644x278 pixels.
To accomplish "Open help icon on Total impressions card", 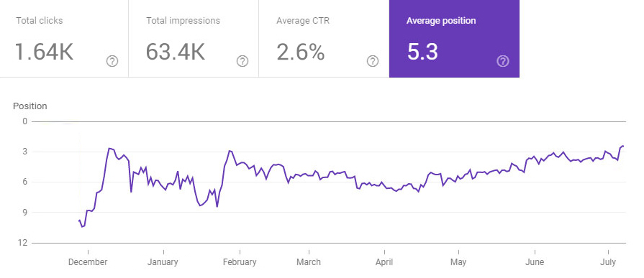I will (242, 62).
